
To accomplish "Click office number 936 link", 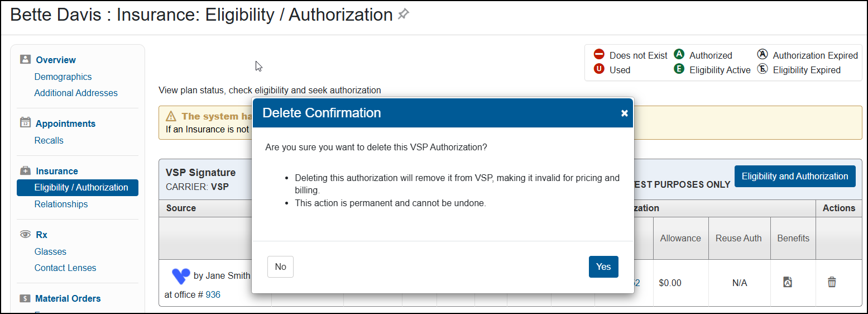I will pos(213,294).
